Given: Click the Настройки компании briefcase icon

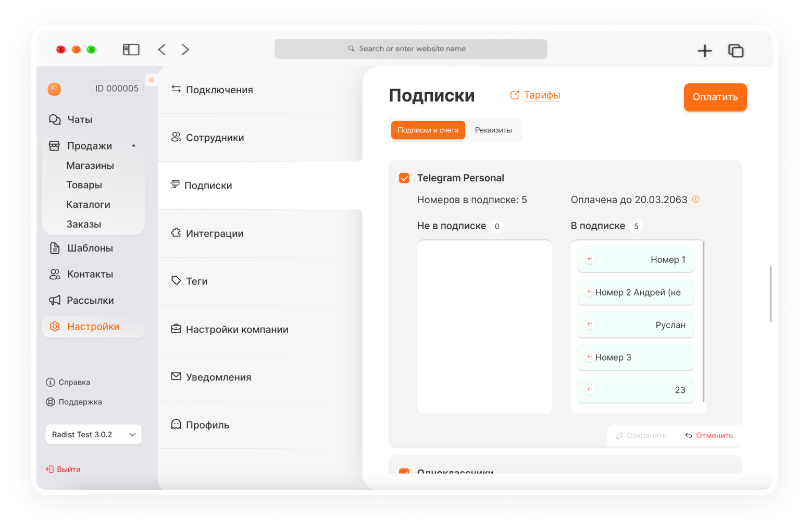Looking at the screenshot, I should pos(176,329).
